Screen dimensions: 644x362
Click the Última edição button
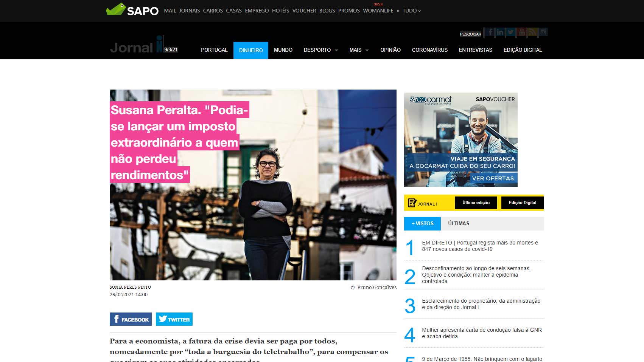(476, 203)
